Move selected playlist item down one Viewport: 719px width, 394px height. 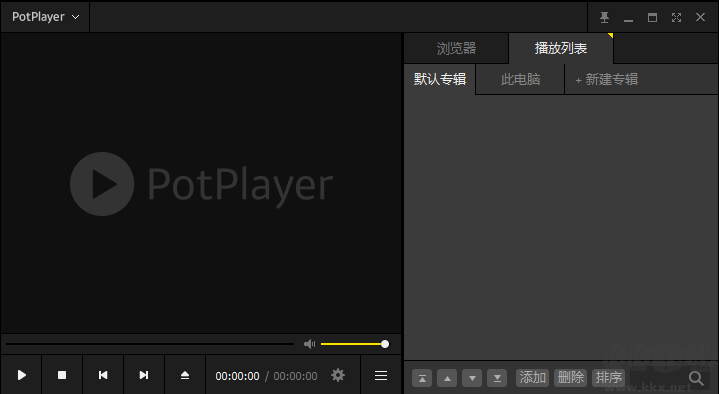point(472,378)
